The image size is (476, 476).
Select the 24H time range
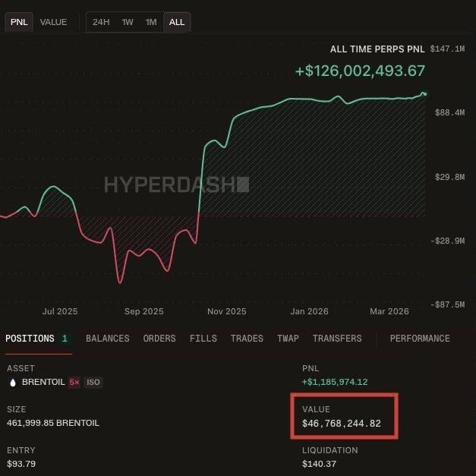(101, 22)
